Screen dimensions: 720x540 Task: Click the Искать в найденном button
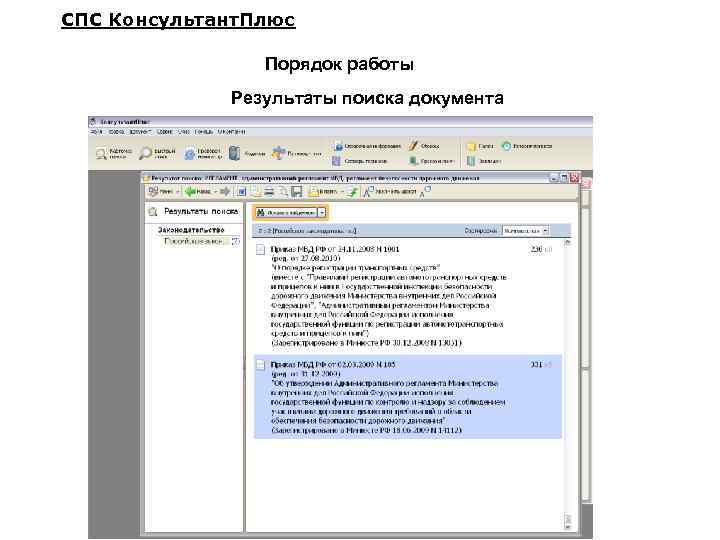click(x=286, y=213)
